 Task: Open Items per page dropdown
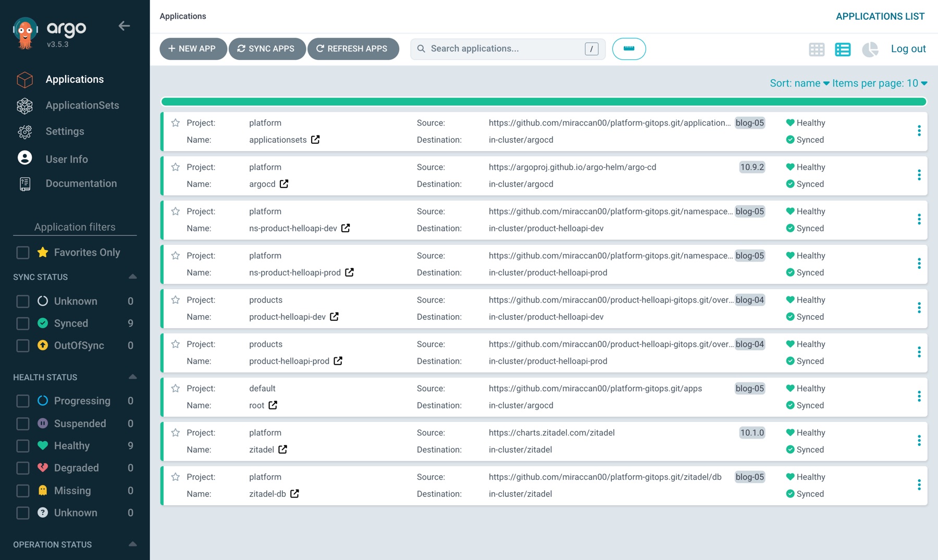(x=880, y=83)
